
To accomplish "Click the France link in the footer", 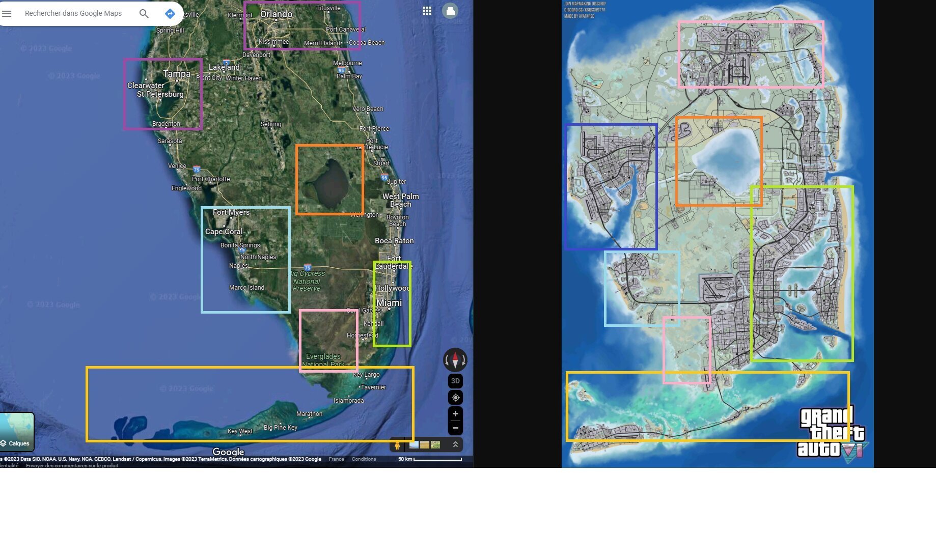I will [x=336, y=459].
